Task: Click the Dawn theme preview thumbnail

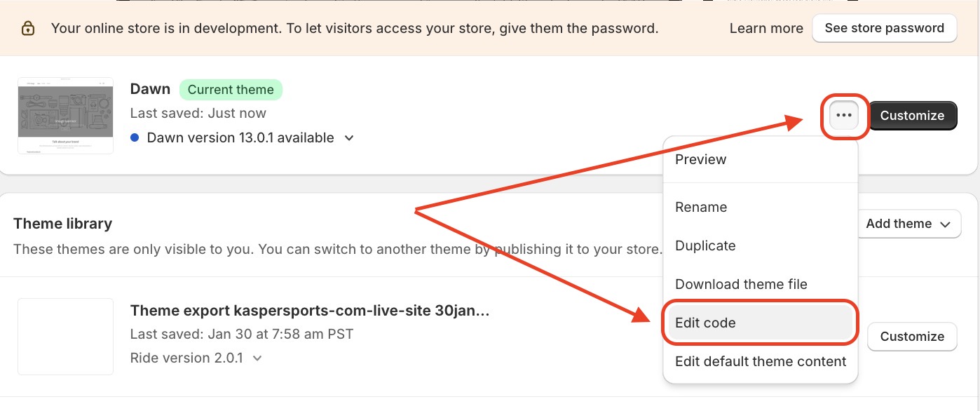Action: click(x=65, y=116)
